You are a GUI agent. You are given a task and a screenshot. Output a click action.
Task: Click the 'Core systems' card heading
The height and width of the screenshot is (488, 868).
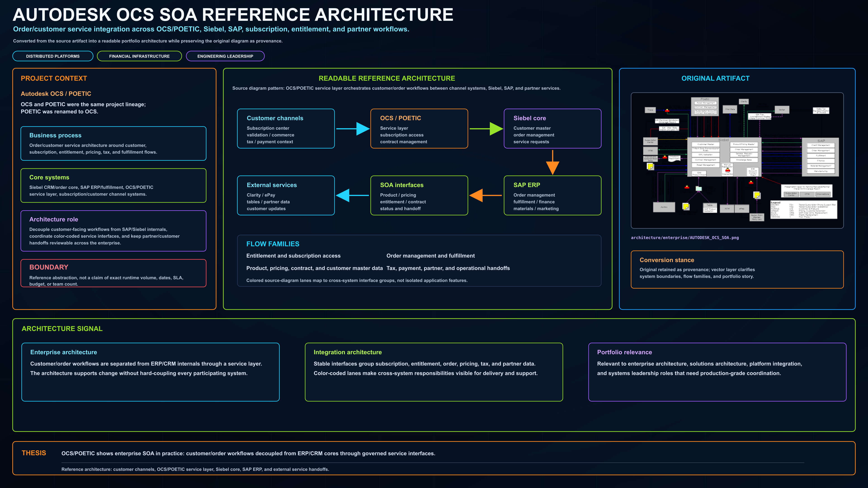pyautogui.click(x=49, y=178)
